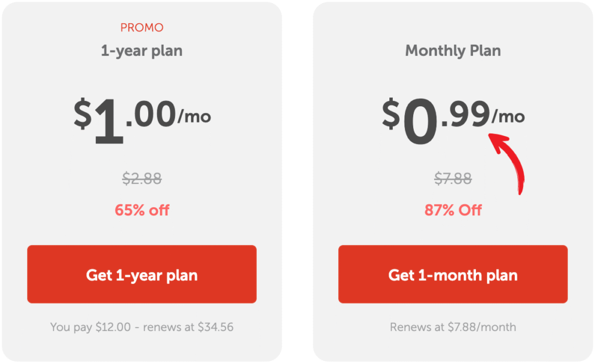This screenshot has width=595, height=364.
Task: Click the /mo label beside $0.99
Action: 508,116
